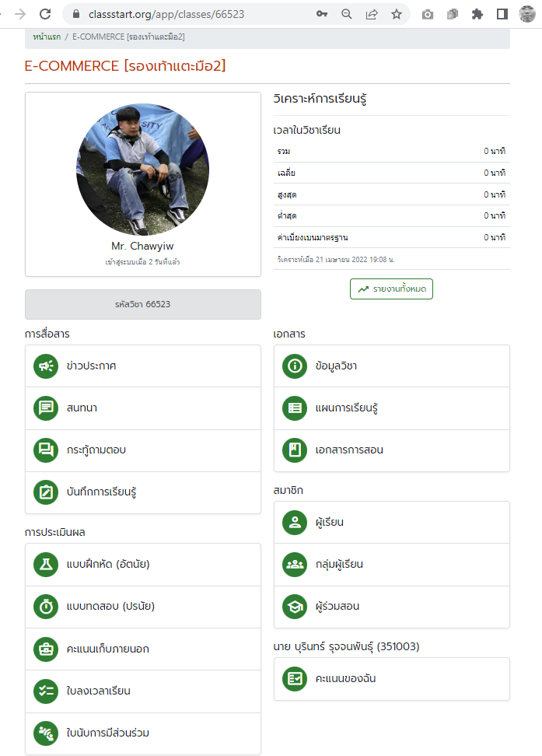Click the teacher profile photo thumbnail
542x756 pixels.
coord(143,170)
